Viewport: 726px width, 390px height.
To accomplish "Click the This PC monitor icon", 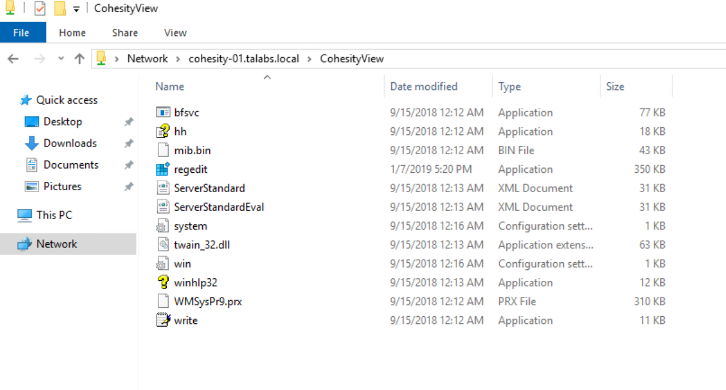I will (25, 215).
